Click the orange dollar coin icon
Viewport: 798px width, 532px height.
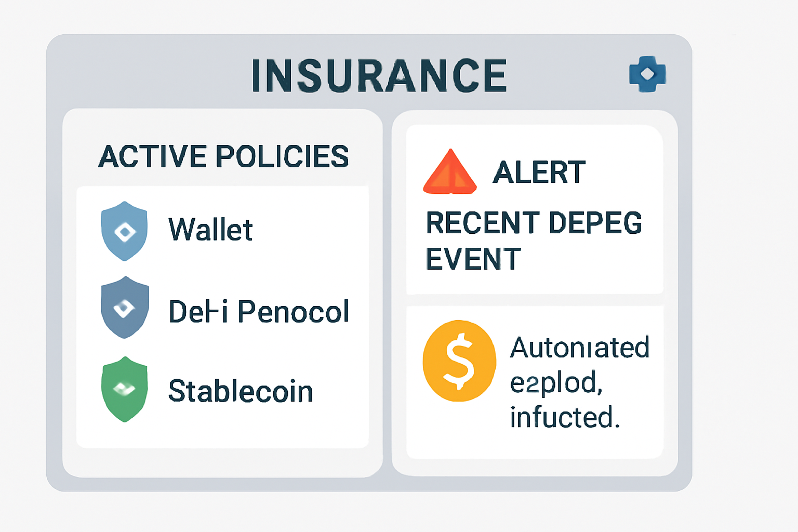pyautogui.click(x=459, y=361)
